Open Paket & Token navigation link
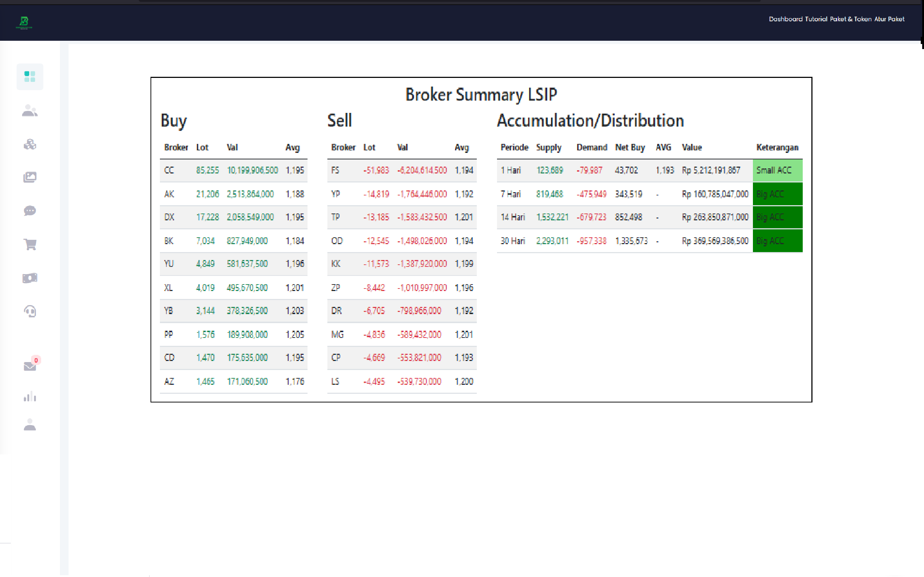 click(x=850, y=19)
